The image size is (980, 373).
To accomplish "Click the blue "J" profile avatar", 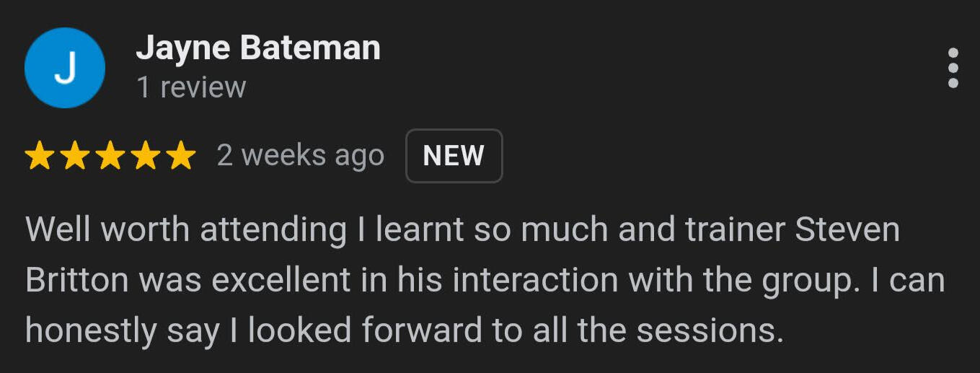I will click(x=65, y=68).
